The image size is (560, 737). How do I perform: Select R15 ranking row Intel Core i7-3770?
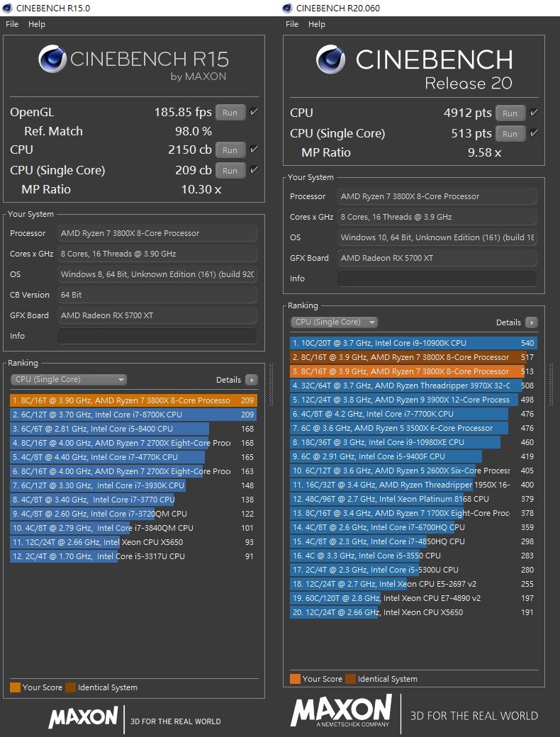click(133, 500)
